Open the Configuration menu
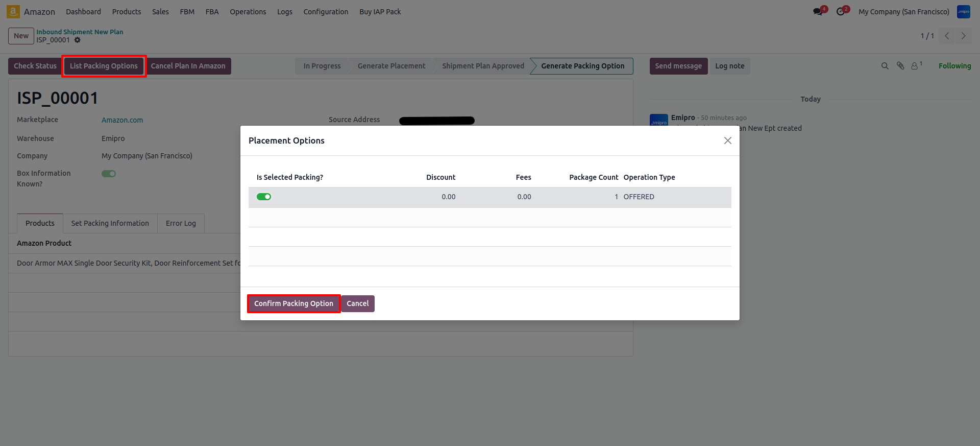This screenshot has width=980, height=446. 326,12
